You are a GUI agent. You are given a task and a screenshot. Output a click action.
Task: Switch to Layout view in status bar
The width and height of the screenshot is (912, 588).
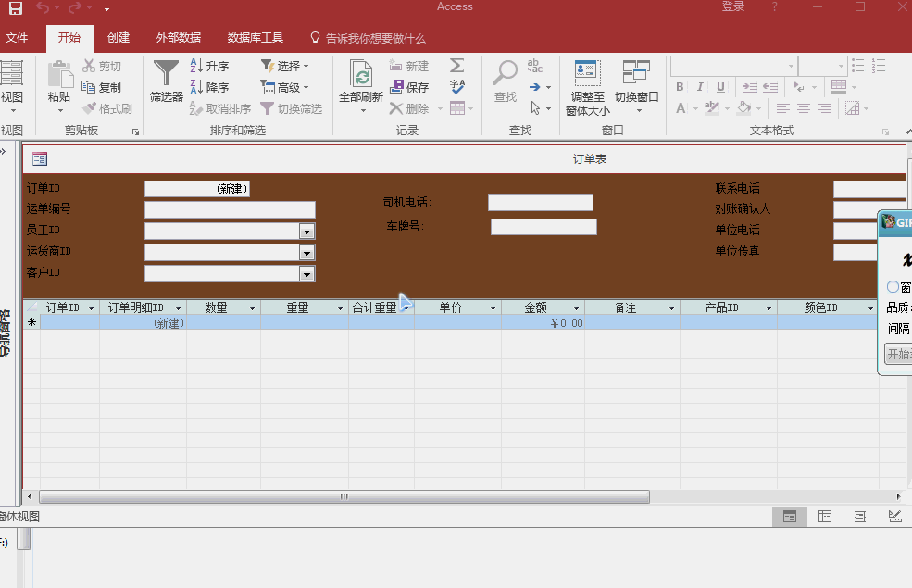pyautogui.click(x=859, y=517)
